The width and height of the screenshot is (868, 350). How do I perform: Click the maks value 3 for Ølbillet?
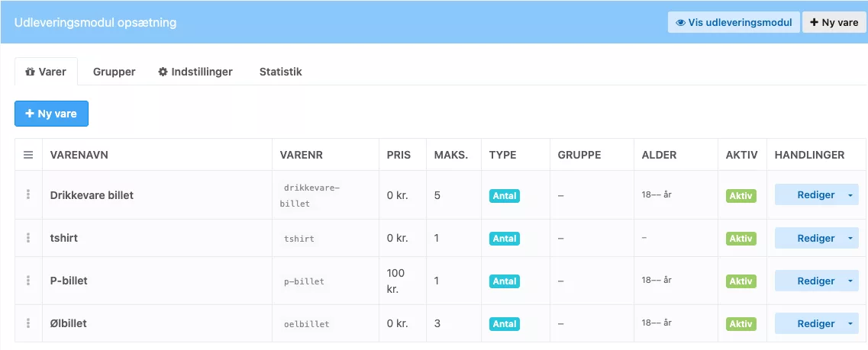point(437,323)
